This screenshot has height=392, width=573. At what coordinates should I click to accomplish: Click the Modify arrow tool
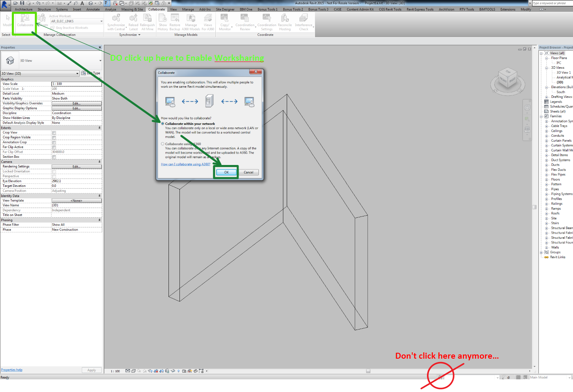pyautogui.click(x=8, y=18)
